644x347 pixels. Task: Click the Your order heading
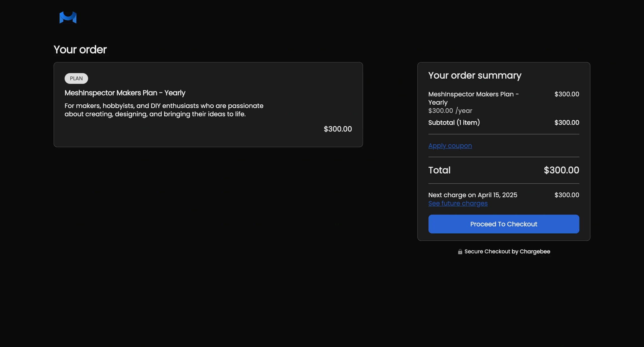[x=80, y=50]
